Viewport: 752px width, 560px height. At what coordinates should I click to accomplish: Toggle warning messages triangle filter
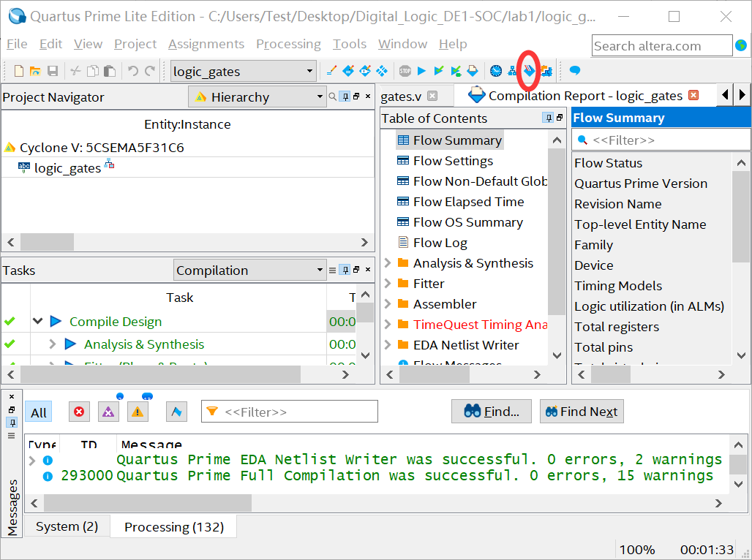point(138,412)
